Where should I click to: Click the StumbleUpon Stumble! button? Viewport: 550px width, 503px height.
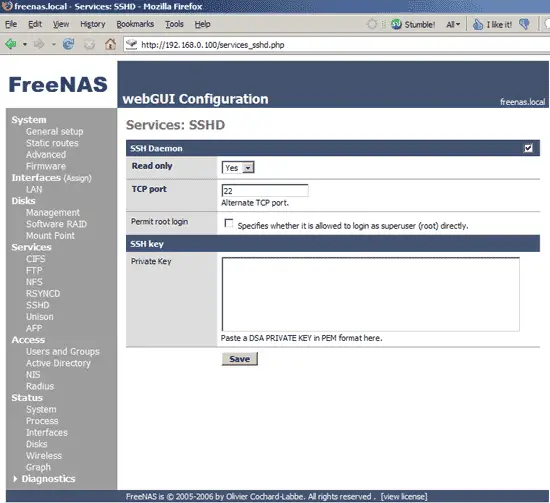(413, 24)
